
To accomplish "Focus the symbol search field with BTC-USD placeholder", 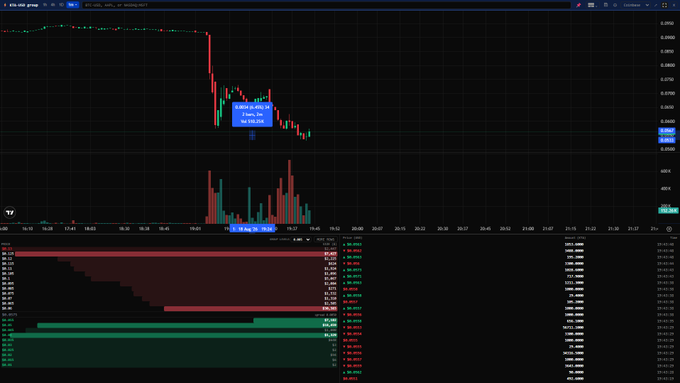I will click(326, 5).
